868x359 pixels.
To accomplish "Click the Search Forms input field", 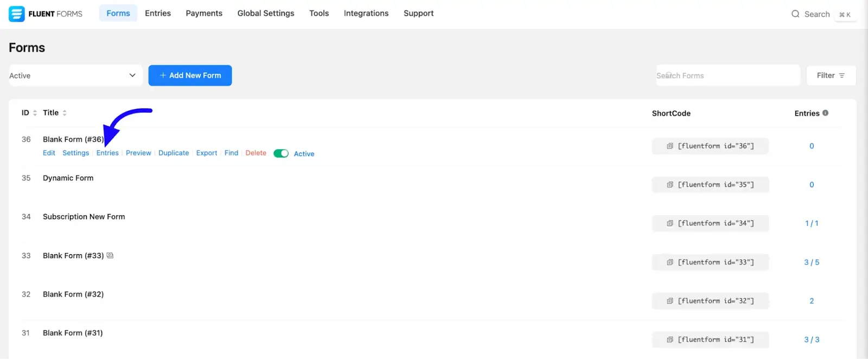I will [x=728, y=75].
